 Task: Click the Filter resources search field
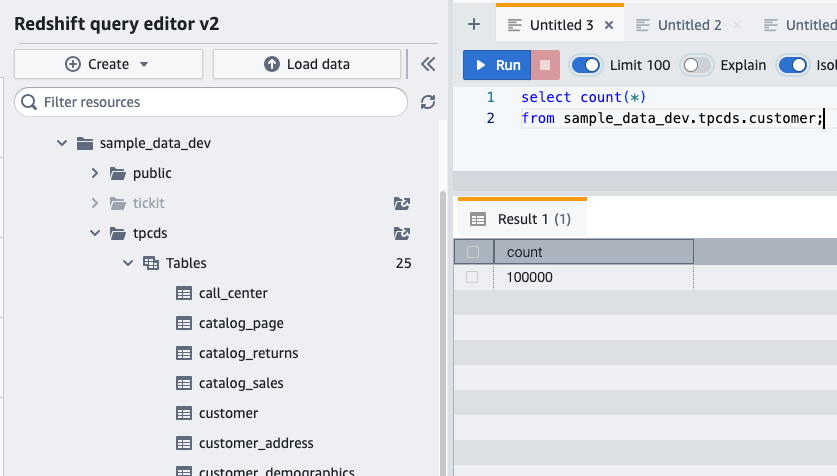(x=211, y=102)
